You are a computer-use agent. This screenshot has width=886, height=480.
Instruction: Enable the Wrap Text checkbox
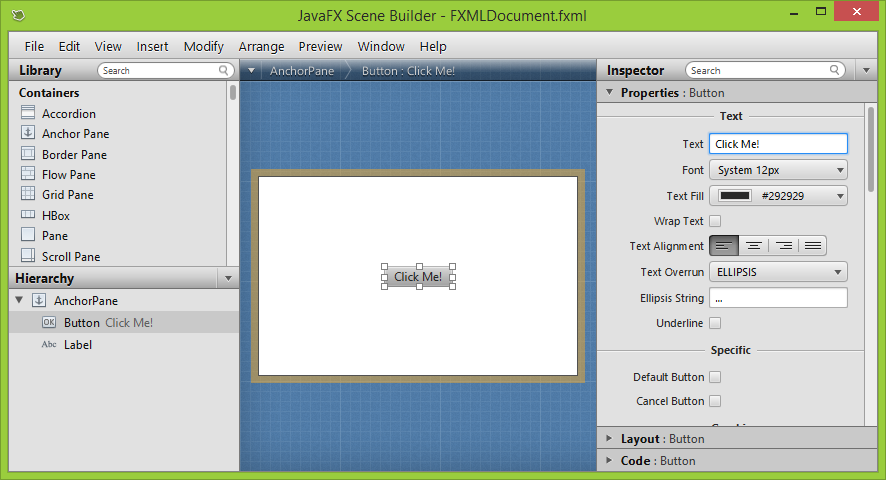(715, 221)
